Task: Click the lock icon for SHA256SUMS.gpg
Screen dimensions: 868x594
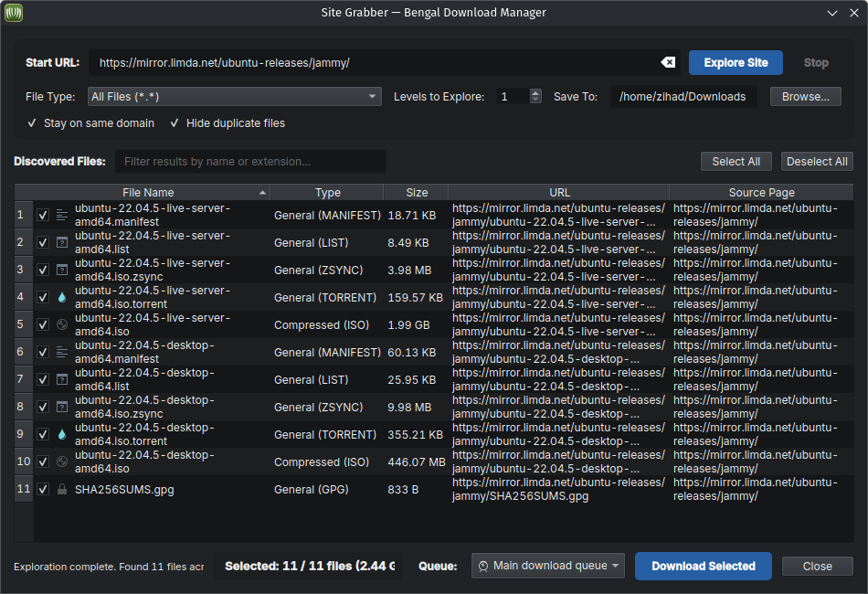Action: click(x=62, y=489)
